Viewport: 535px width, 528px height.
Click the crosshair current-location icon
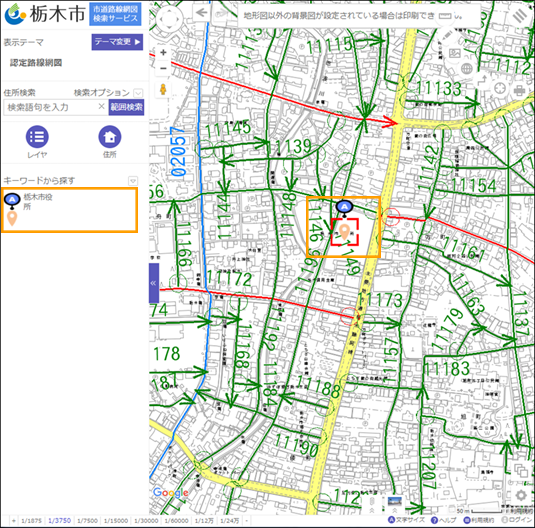point(500,89)
